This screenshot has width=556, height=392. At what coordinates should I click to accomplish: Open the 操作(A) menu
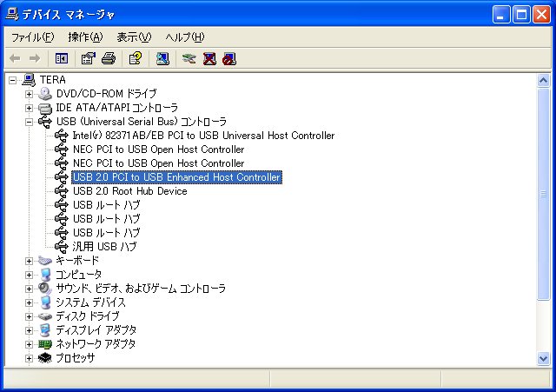pos(85,37)
